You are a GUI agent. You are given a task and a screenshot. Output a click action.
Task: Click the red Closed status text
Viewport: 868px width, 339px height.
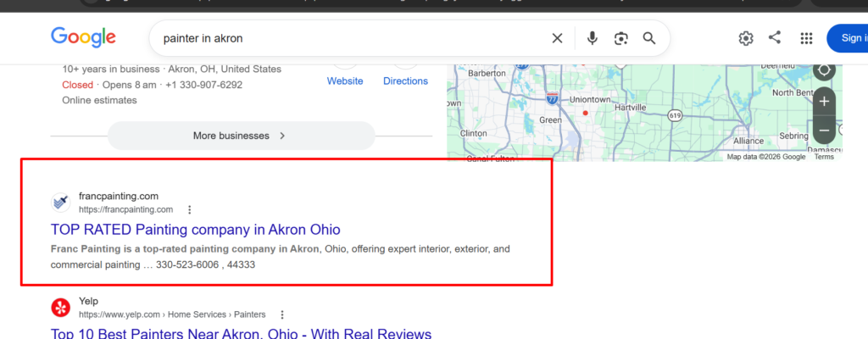coord(77,85)
